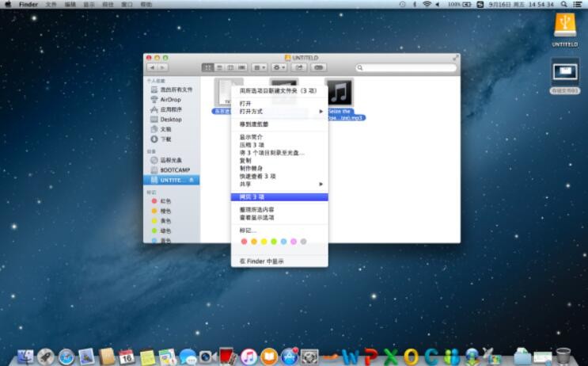This screenshot has height=366, width=588.
Task: Open the Wi-Fi status icon in menu bar
Action: click(427, 4)
